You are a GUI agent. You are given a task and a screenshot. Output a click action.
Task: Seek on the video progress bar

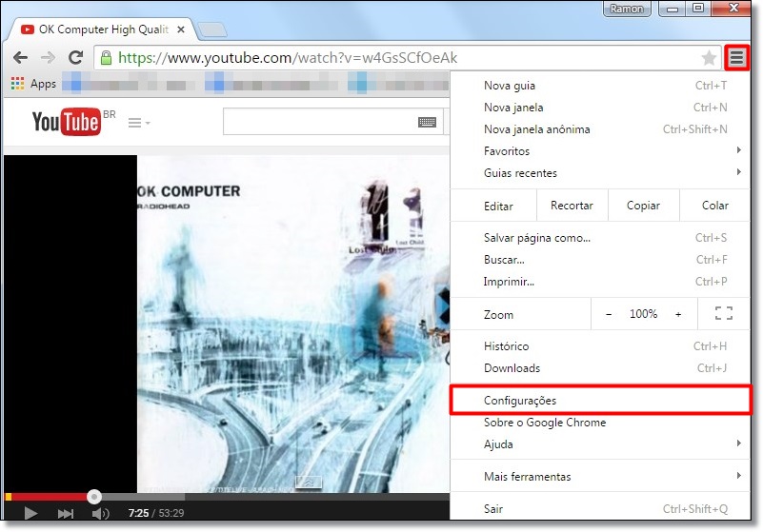pos(227,497)
